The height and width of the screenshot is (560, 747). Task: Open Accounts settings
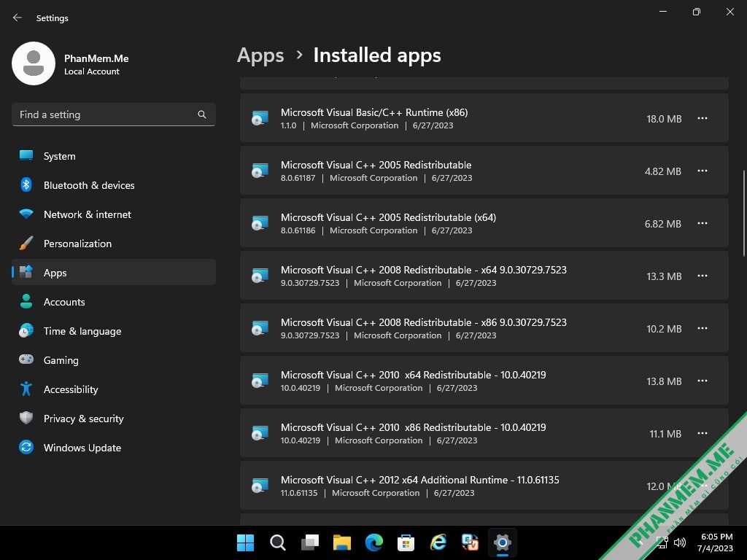click(x=113, y=302)
